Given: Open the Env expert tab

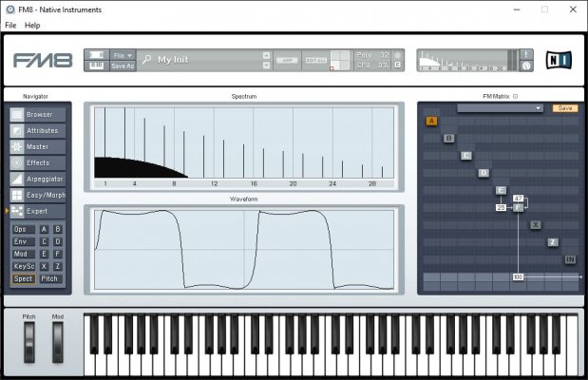Looking at the screenshot, I should (x=23, y=241).
